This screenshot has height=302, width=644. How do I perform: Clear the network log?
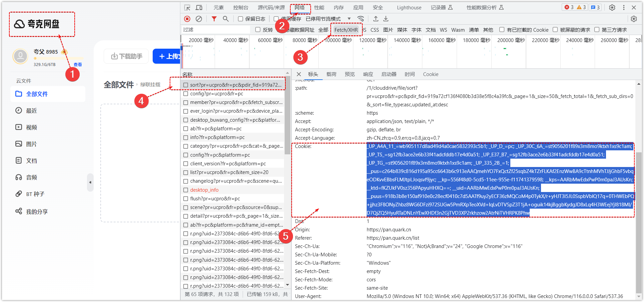[199, 19]
